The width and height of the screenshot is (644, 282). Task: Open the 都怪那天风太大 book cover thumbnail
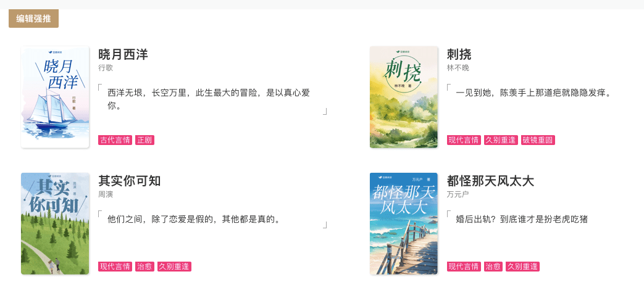[404, 223]
